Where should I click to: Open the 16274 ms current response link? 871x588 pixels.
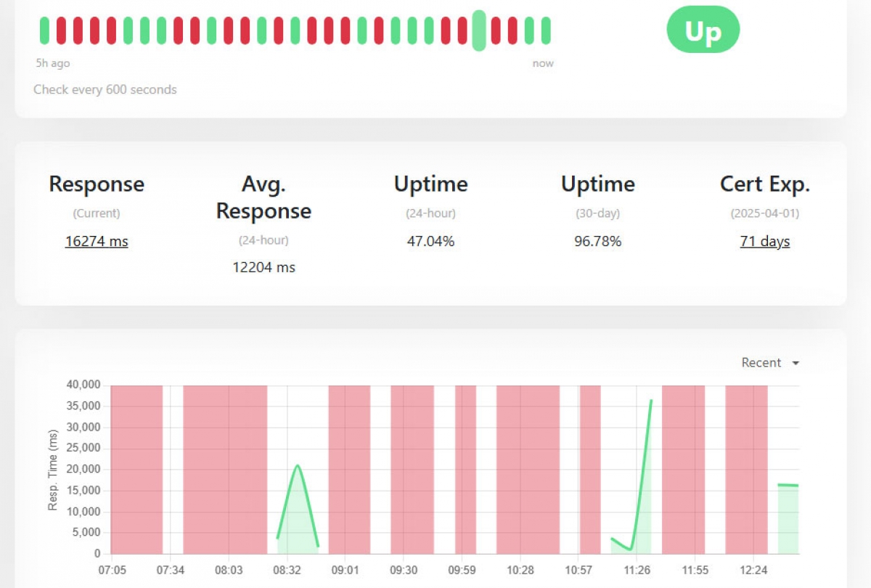(x=97, y=242)
